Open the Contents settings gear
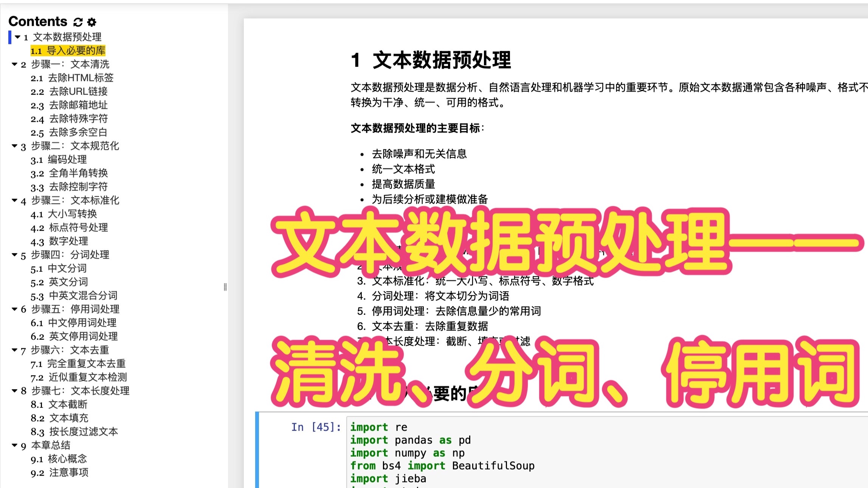Viewport: 868px width, 488px height. (91, 22)
